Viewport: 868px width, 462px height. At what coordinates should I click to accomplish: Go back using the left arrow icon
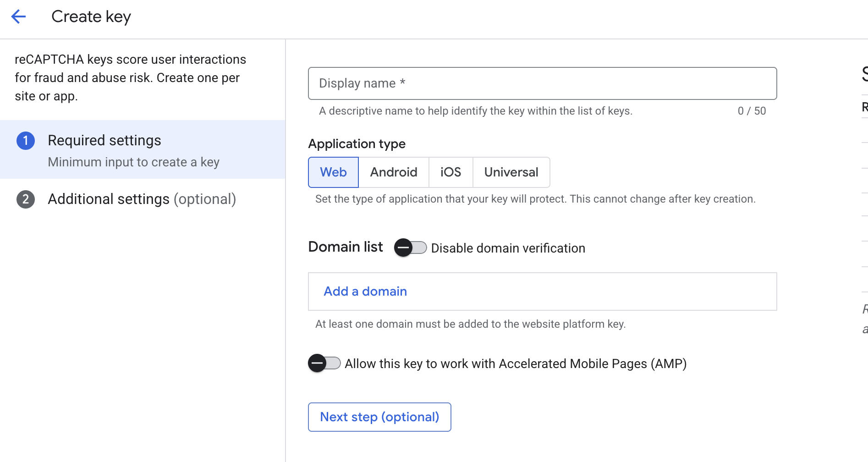[18, 16]
